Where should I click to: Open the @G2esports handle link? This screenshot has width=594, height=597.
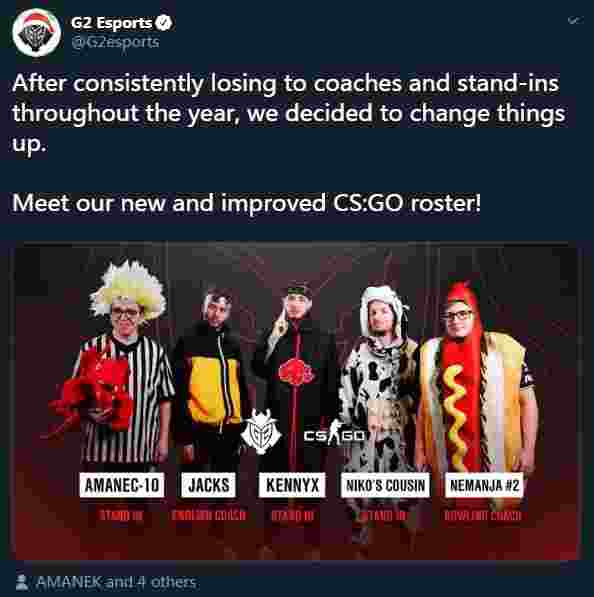115,42
